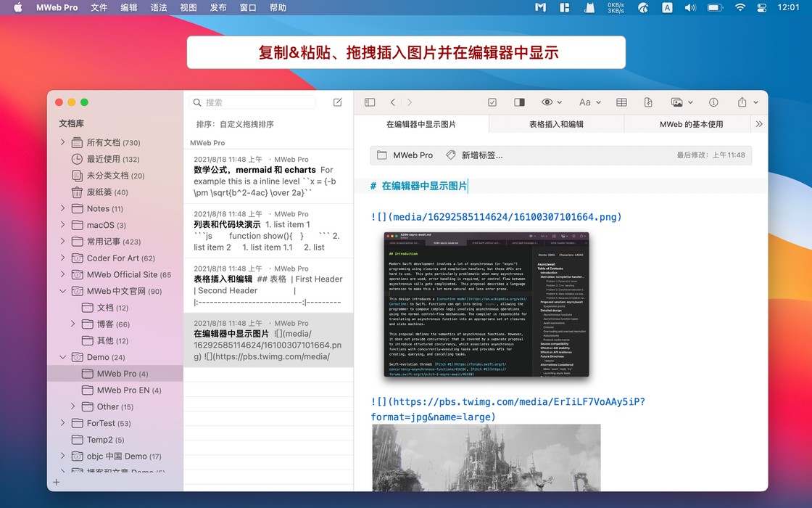Click the volume icon in menu bar
This screenshot has height=508, width=812.
click(x=690, y=7)
